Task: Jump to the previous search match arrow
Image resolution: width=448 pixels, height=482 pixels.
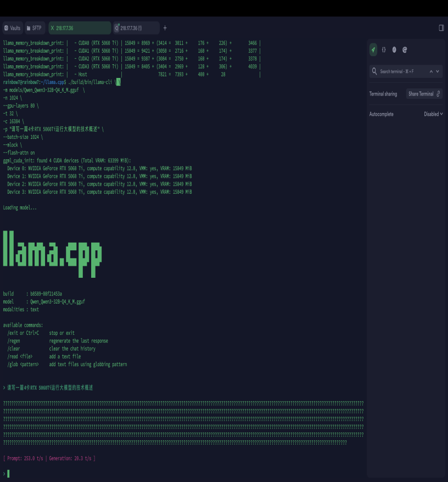Action: point(431,71)
